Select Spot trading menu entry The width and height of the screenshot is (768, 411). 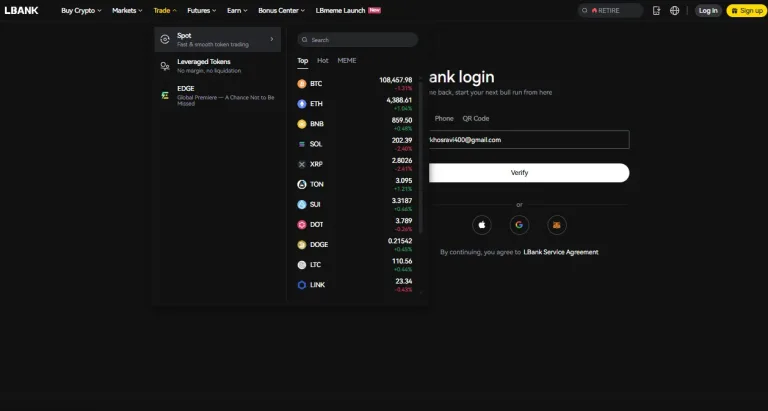pyautogui.click(x=217, y=39)
